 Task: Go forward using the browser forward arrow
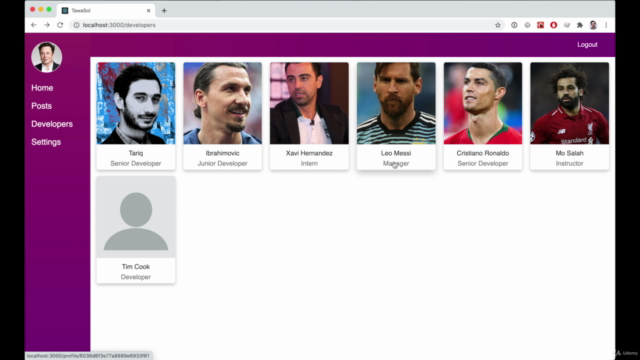coord(47,25)
